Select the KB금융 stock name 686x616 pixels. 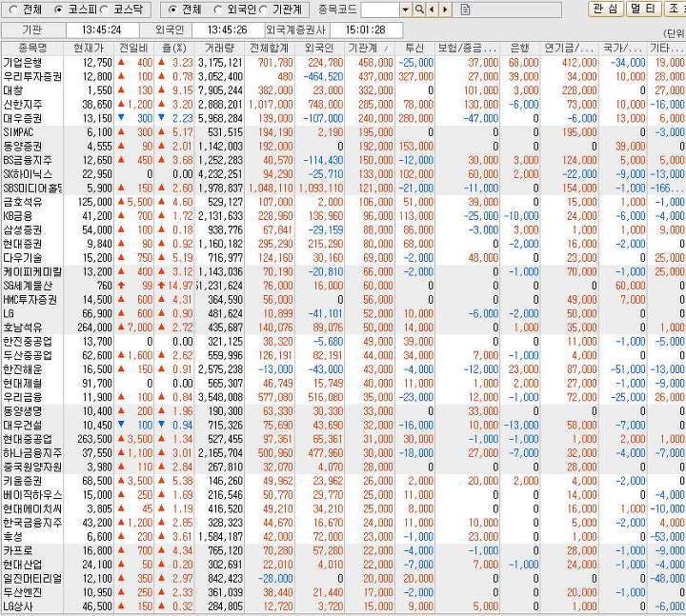(x=17, y=216)
